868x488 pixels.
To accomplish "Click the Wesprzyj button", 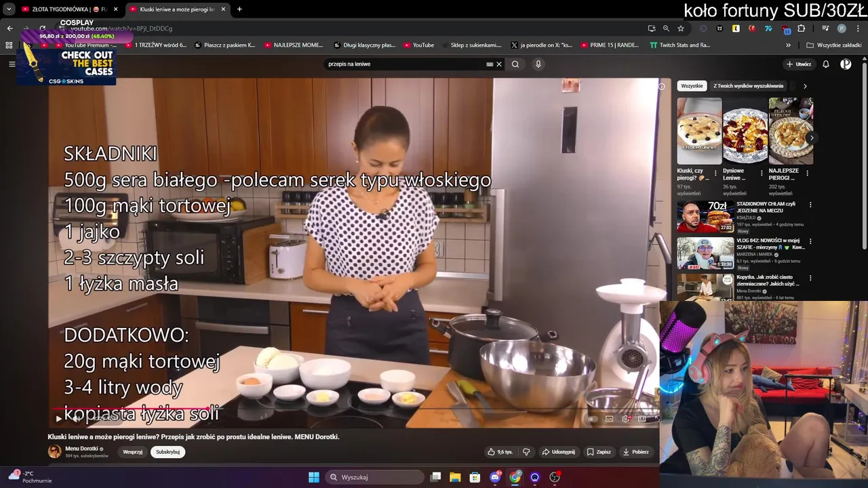I will pos(132,452).
